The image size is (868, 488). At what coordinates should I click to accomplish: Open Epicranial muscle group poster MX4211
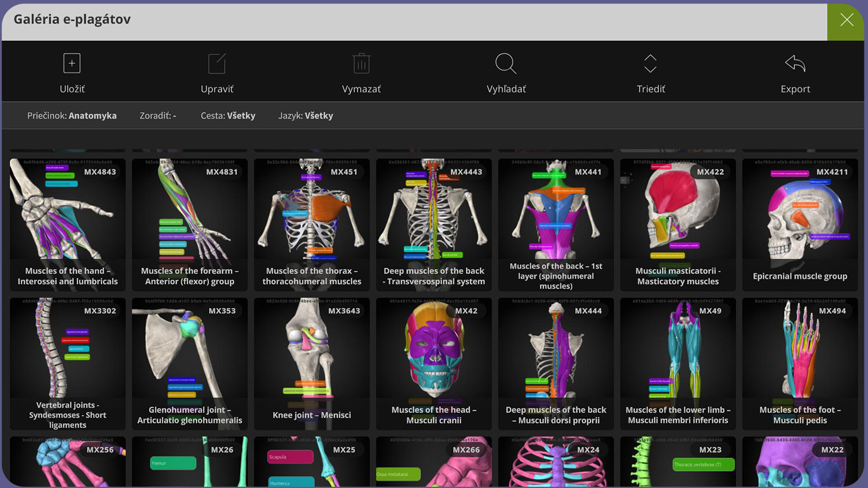800,224
